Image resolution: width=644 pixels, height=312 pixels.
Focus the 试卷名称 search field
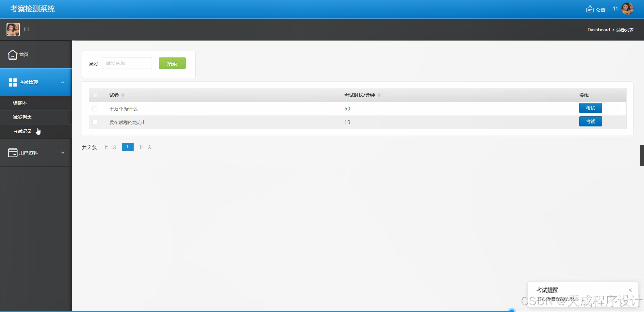tap(127, 63)
